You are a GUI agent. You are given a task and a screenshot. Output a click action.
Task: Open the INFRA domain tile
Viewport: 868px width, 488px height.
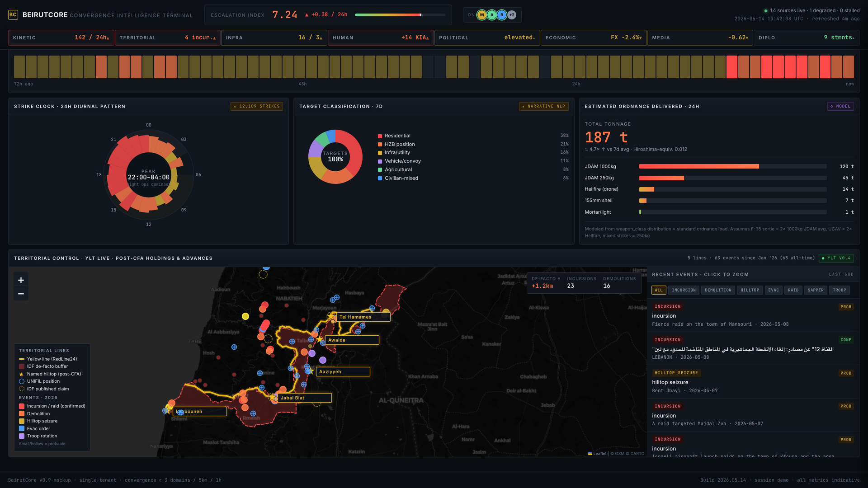pos(274,38)
